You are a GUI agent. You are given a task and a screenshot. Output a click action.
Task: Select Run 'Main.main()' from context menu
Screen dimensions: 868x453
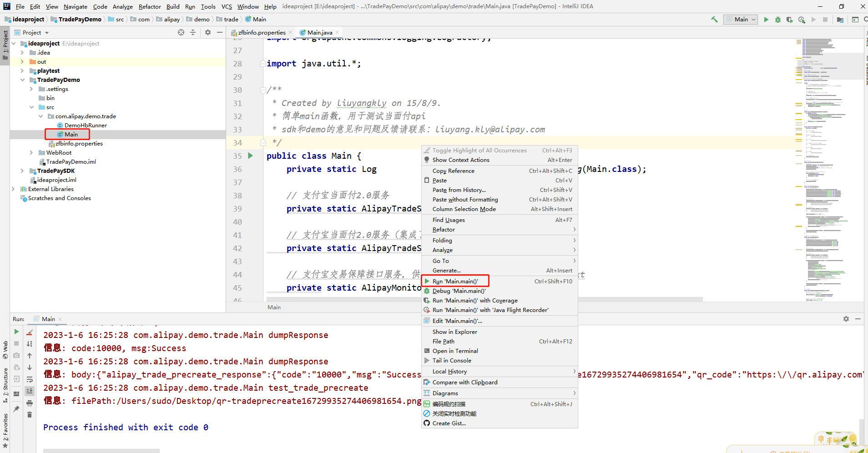pyautogui.click(x=455, y=282)
